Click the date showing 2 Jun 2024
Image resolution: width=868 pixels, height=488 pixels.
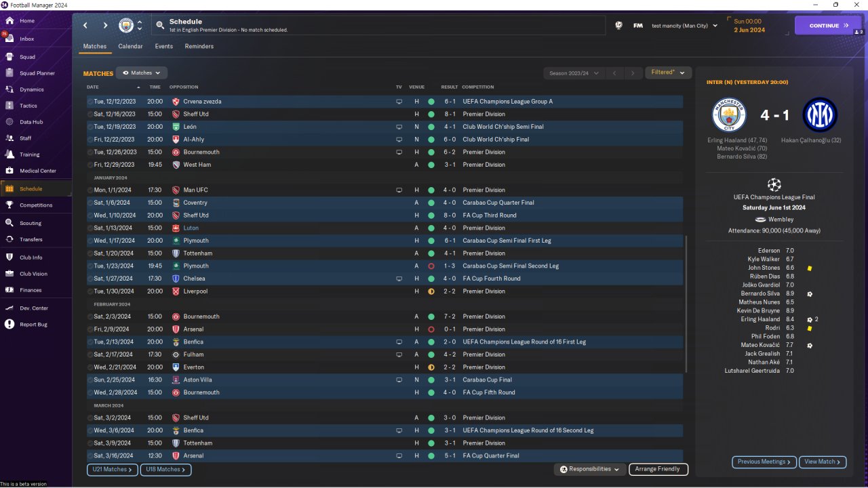pos(749,30)
